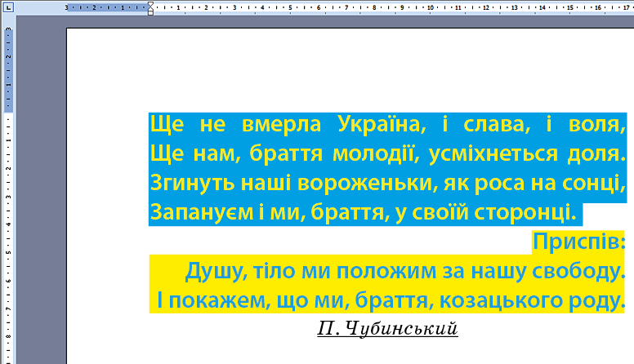Screen dimensions: 634x364
Task: Click the vertical ruler on the left side
Action: (x=7, y=204)
